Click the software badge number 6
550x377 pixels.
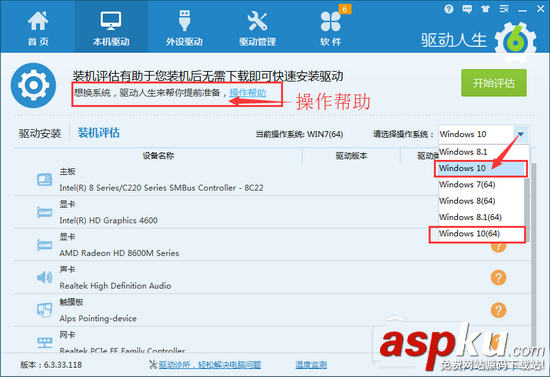344,9
